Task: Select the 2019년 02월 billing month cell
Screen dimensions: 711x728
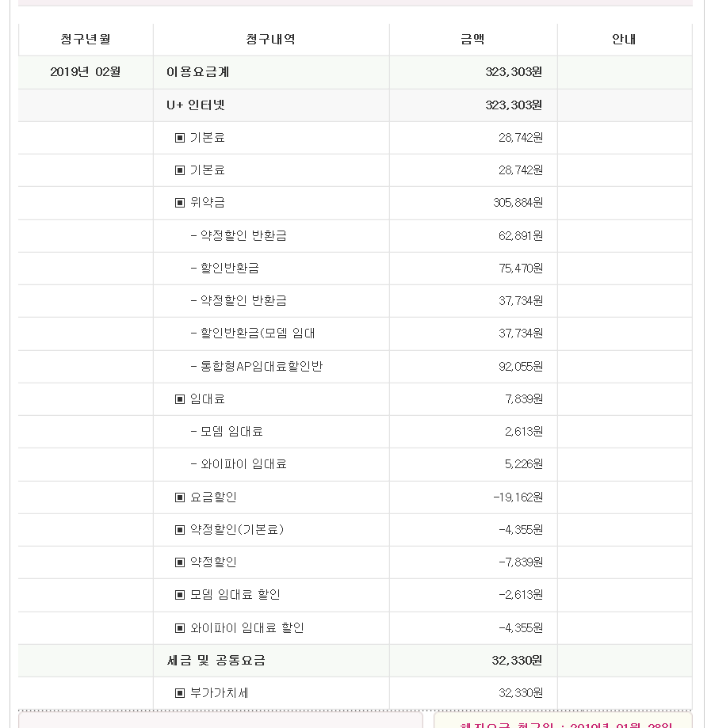Action: pos(86,72)
